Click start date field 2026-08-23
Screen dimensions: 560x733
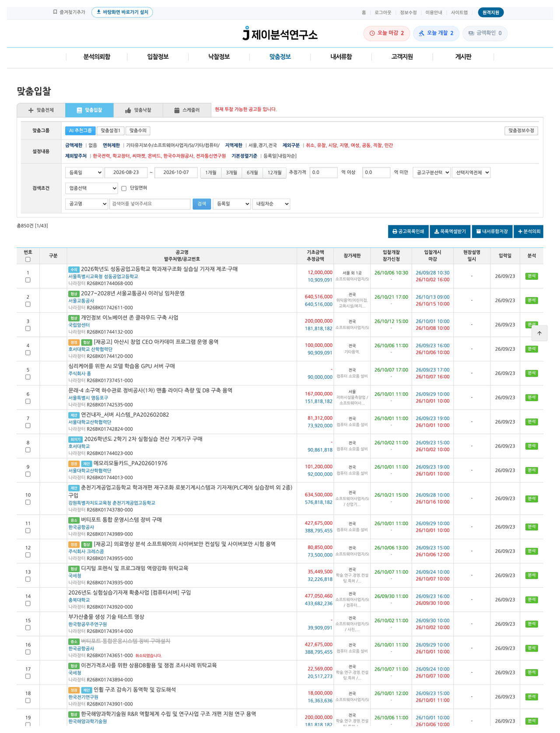click(126, 173)
